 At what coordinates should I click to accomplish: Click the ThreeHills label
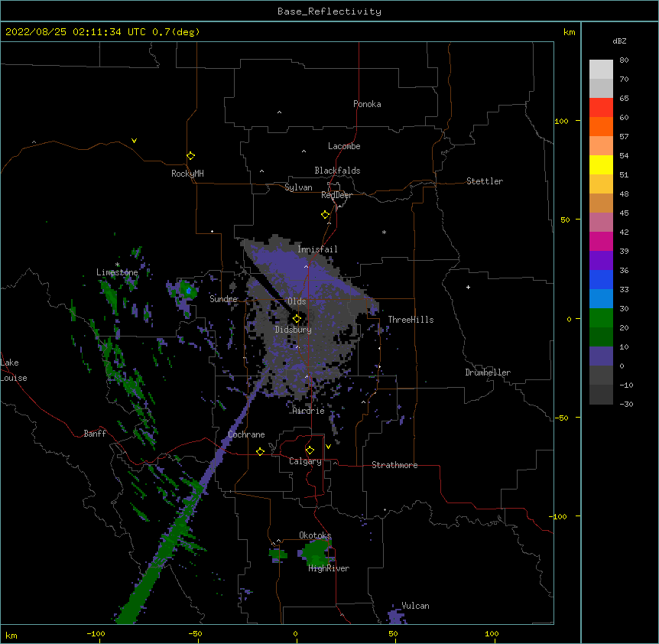(x=411, y=320)
